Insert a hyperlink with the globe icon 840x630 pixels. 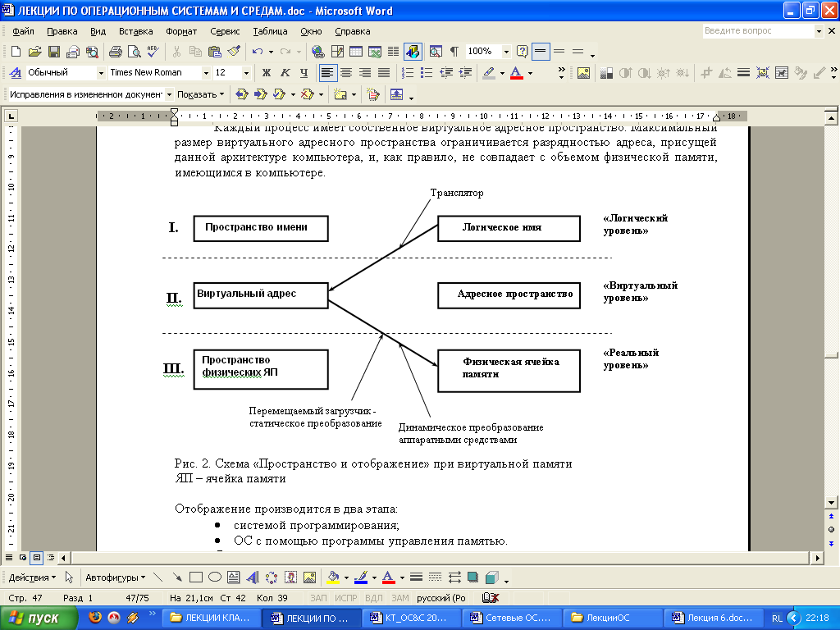[318, 52]
